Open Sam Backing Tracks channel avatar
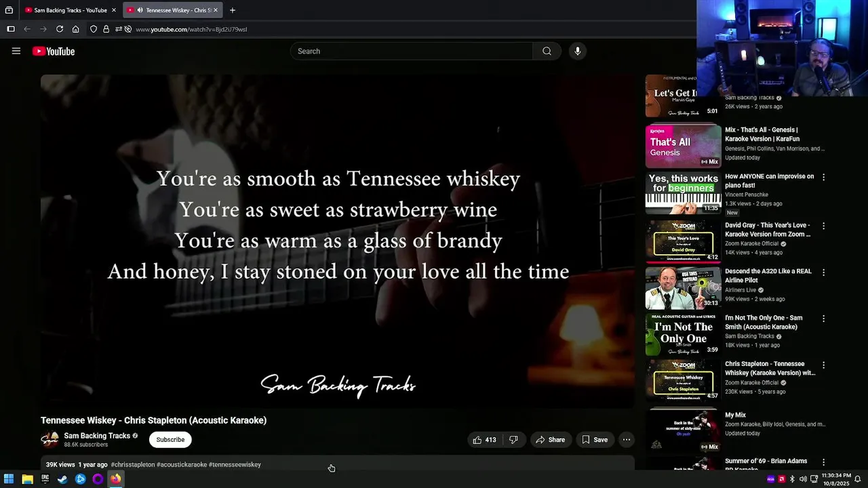The image size is (868, 488). 50,440
